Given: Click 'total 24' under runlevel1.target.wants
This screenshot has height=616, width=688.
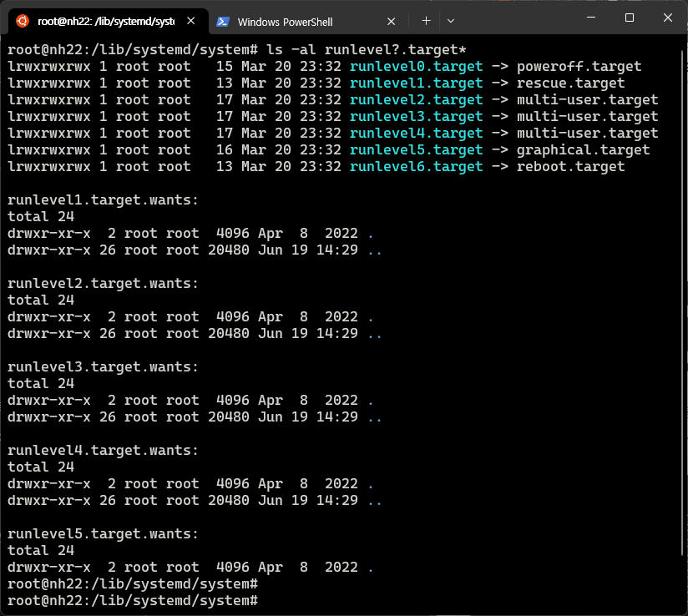Looking at the screenshot, I should coord(41,216).
